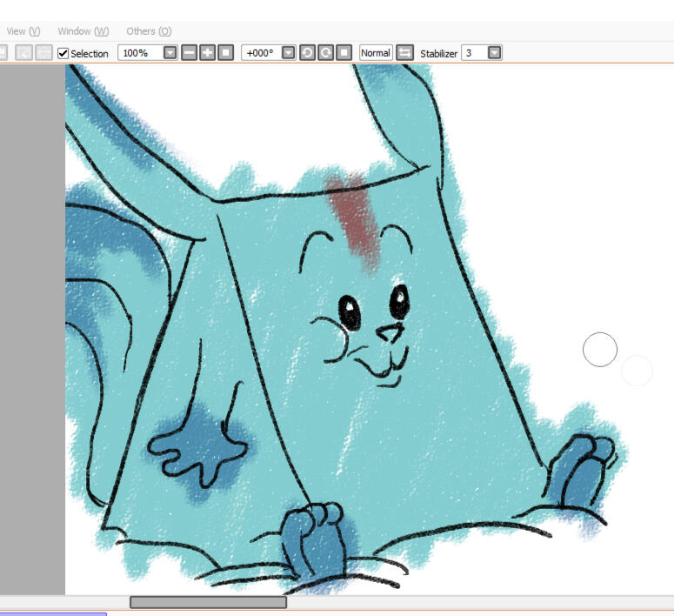Click the +000° rotation value field
The width and height of the screenshot is (674, 616).
coord(260,53)
